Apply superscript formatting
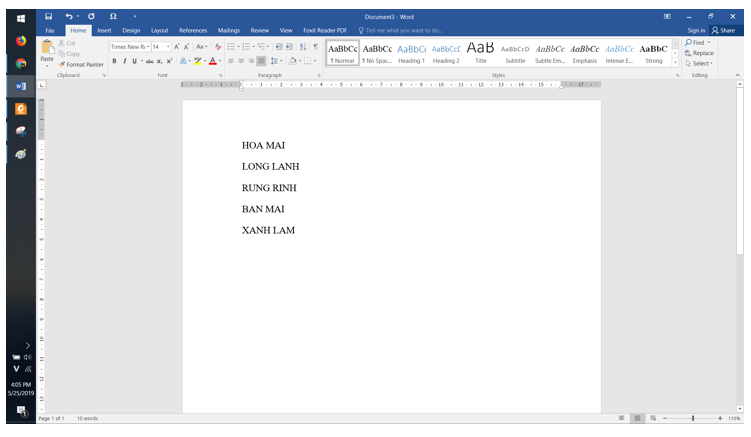Screen dimensions: 751x437 [x=170, y=61]
